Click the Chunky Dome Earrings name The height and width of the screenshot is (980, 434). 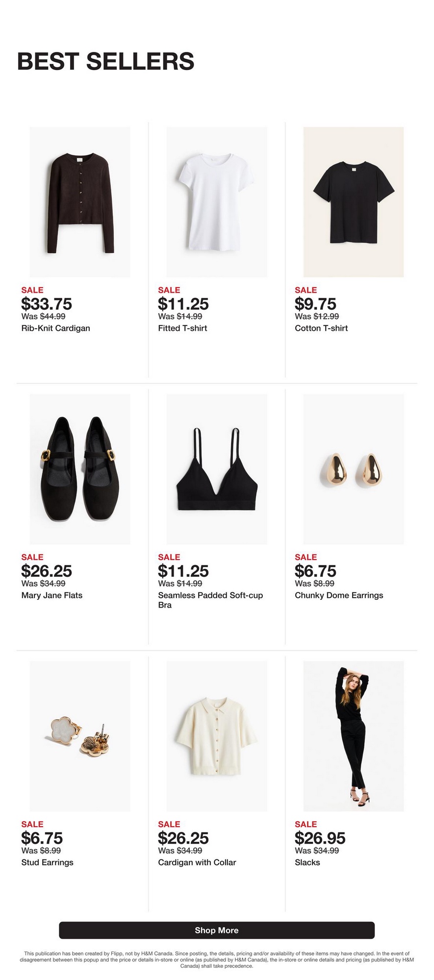click(x=339, y=595)
